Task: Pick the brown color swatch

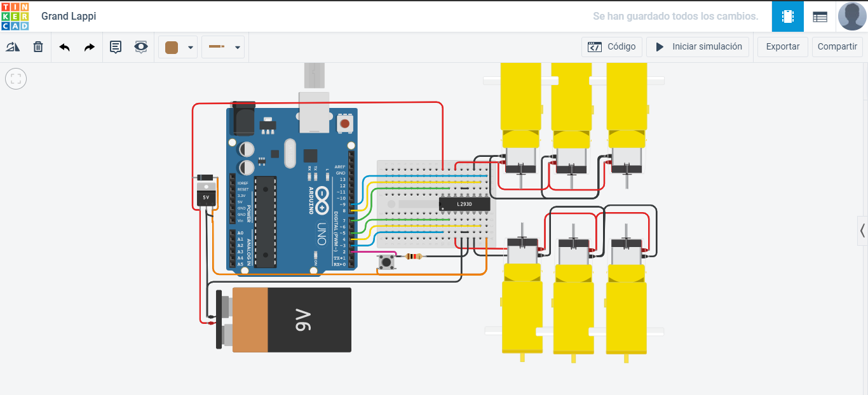Action: point(172,47)
